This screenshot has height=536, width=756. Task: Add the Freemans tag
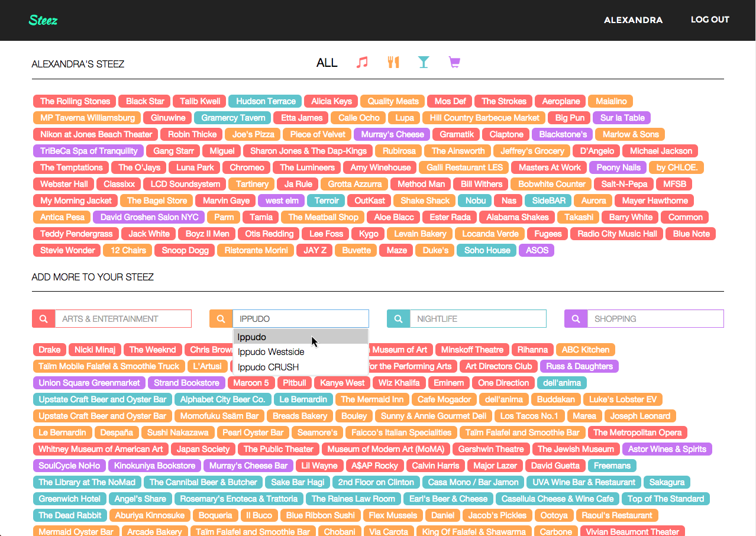(612, 466)
